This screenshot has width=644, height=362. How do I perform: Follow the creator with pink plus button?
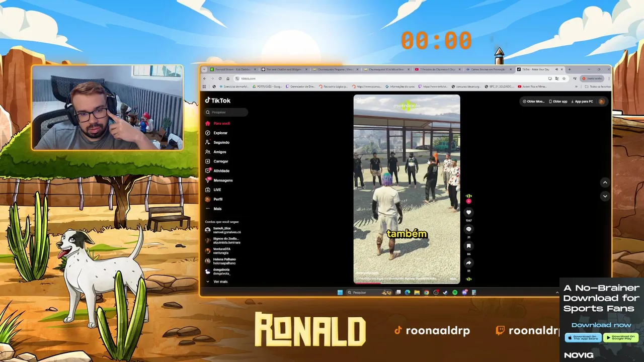[468, 201]
